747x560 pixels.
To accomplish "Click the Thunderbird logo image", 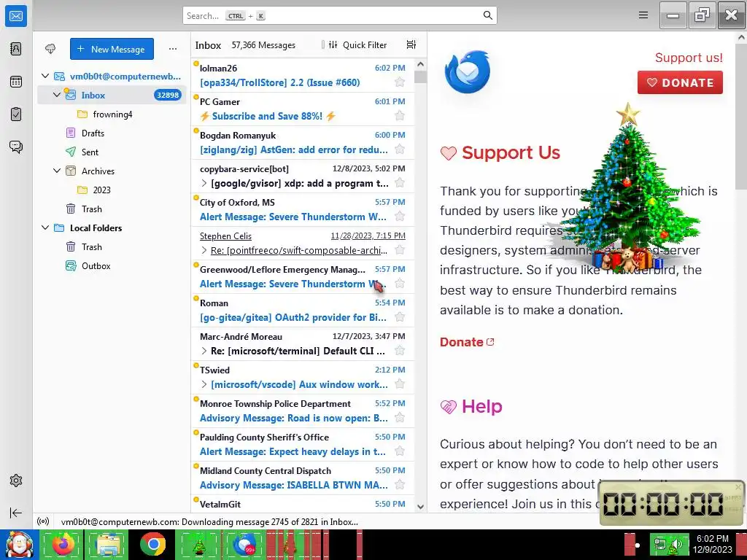I will (x=468, y=72).
